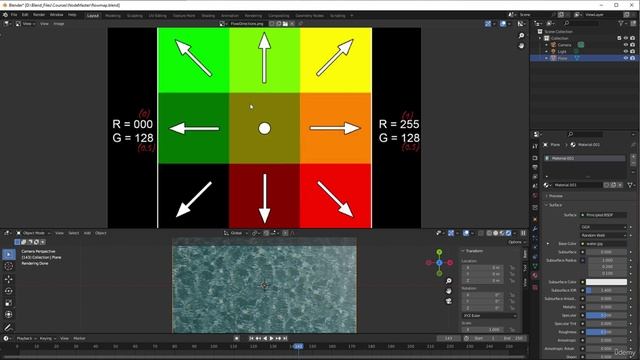Select the Move tool in viewport toolbar

coord(9,279)
